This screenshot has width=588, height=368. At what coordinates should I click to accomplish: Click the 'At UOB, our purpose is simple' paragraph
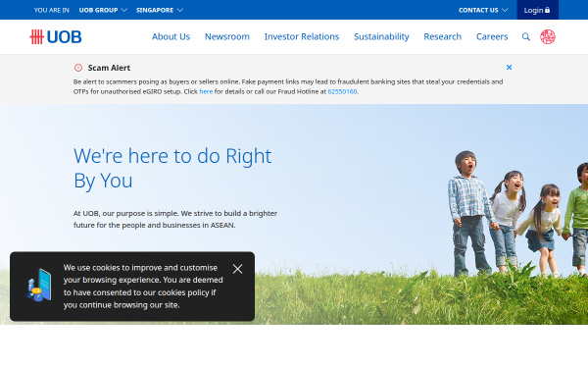[175, 219]
